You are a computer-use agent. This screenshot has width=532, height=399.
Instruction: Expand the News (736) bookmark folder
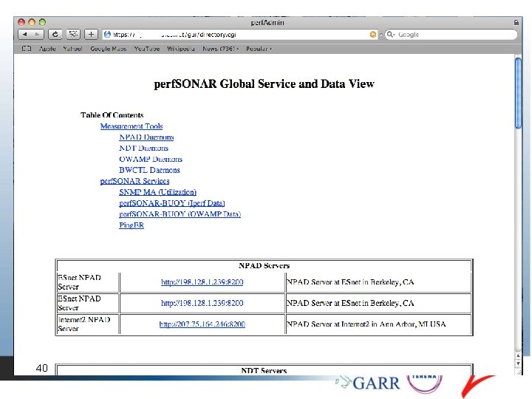point(220,49)
